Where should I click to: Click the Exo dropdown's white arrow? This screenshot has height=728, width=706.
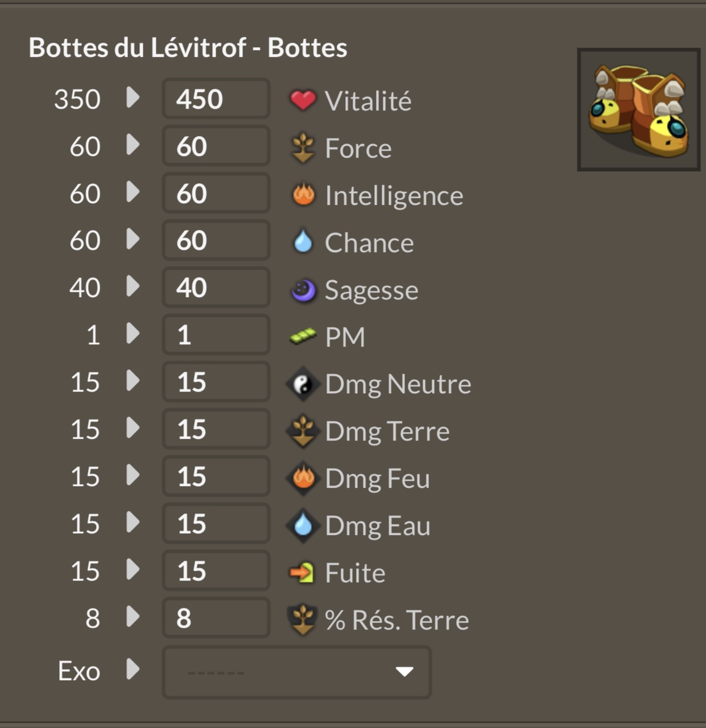(404, 672)
